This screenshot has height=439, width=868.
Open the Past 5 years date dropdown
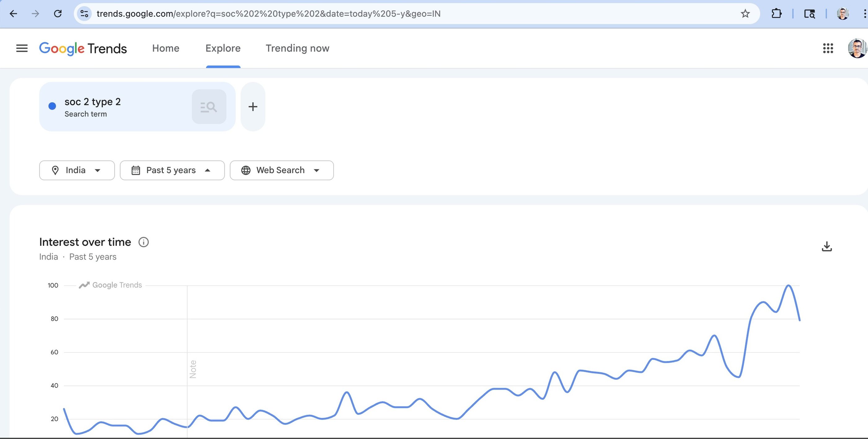[172, 170]
